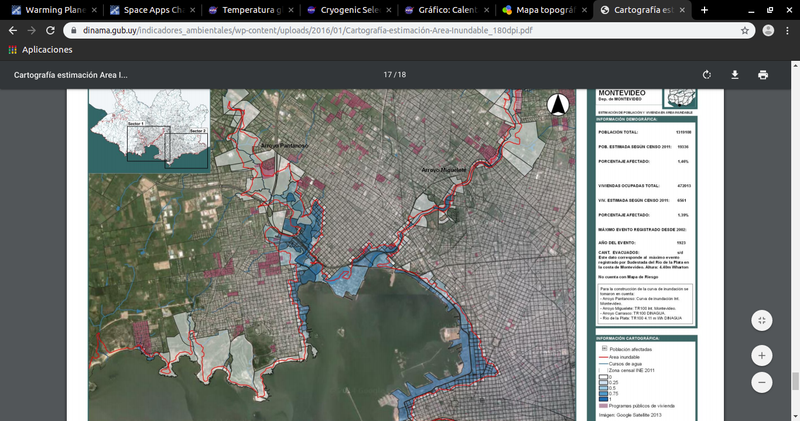Go back to the previous page
This screenshot has height=421, width=800.
click(x=12, y=31)
